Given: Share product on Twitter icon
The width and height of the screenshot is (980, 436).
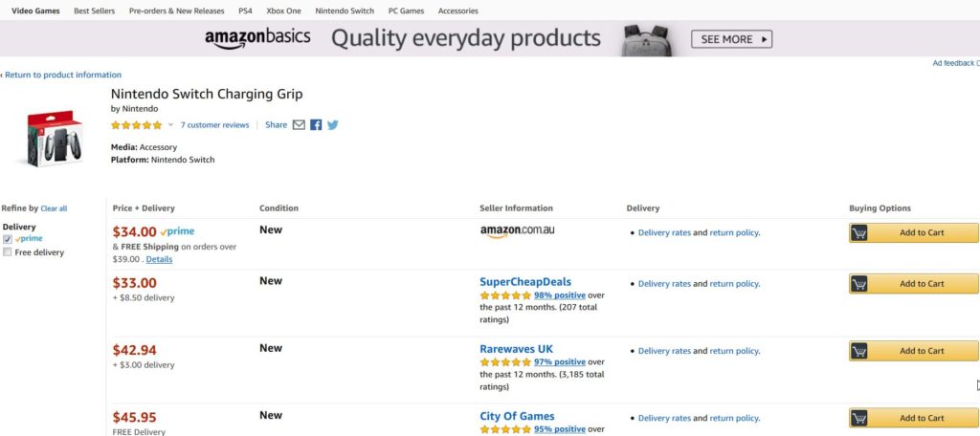Looking at the screenshot, I should 332,125.
